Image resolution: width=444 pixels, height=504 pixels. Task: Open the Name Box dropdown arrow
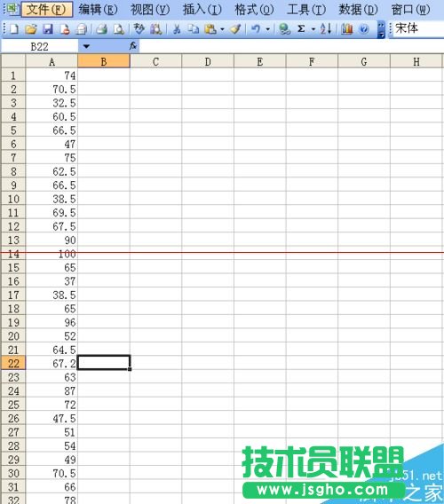(x=86, y=46)
